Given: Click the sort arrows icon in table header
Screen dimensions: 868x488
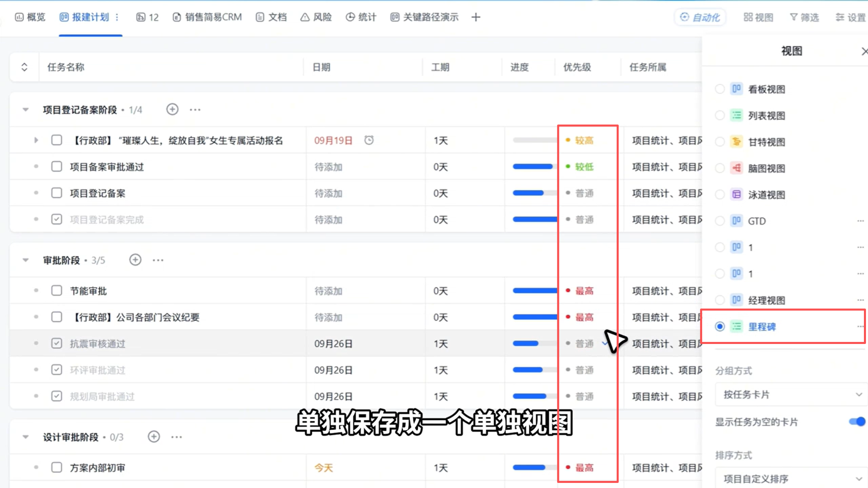Looking at the screenshot, I should tap(24, 67).
